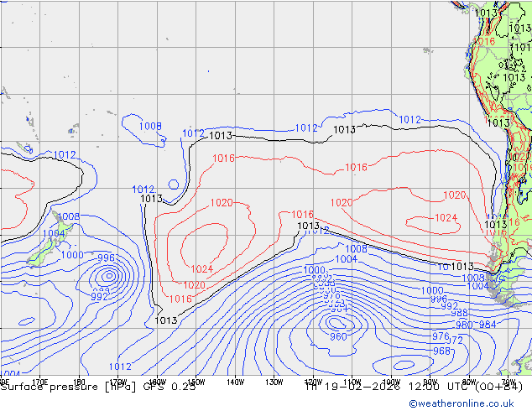Click the 1000 label just east of New Zealand

(x=72, y=255)
